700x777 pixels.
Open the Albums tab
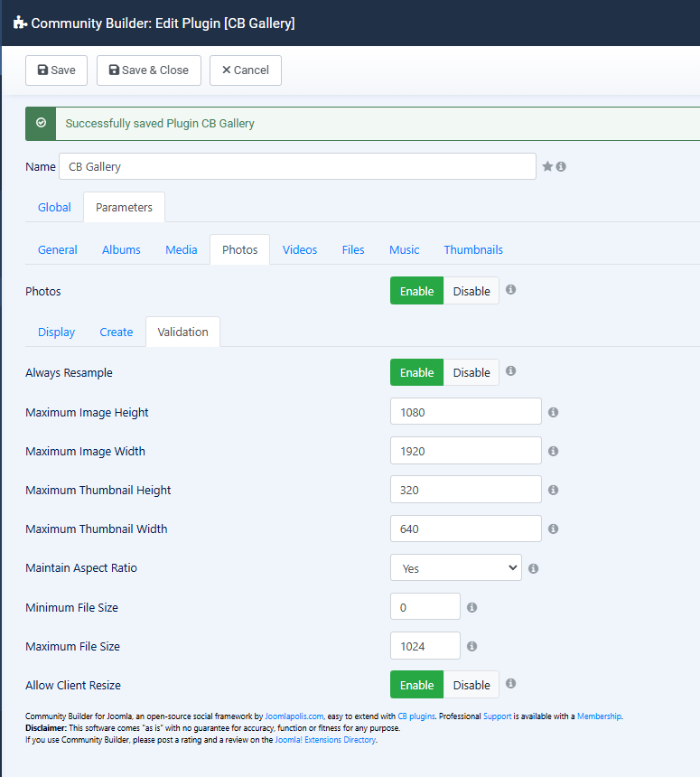click(x=121, y=249)
